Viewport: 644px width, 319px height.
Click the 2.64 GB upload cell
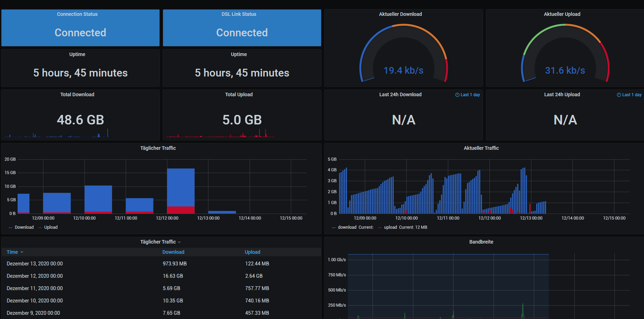(254, 276)
